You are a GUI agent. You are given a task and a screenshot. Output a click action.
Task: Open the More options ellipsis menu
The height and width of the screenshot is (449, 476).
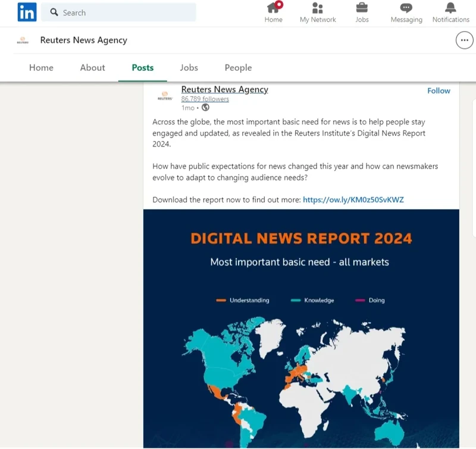point(464,40)
